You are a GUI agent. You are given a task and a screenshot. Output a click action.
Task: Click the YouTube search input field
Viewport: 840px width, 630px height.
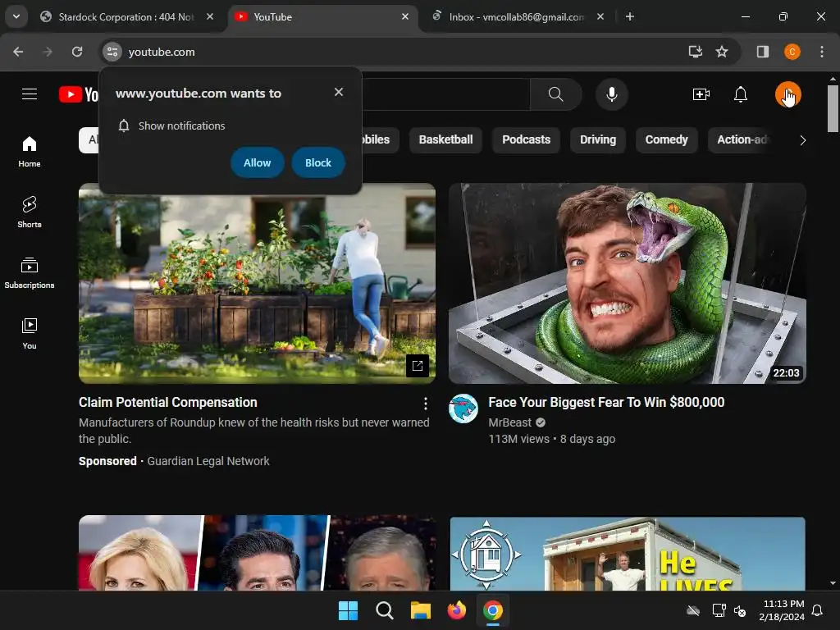tap(445, 94)
